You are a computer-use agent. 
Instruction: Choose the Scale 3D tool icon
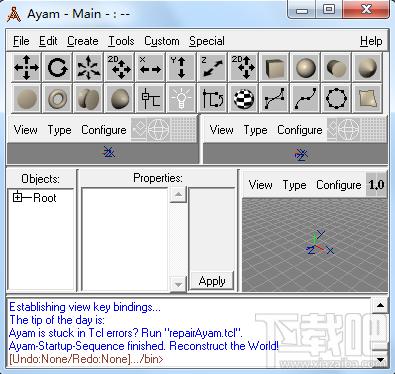tap(88, 67)
